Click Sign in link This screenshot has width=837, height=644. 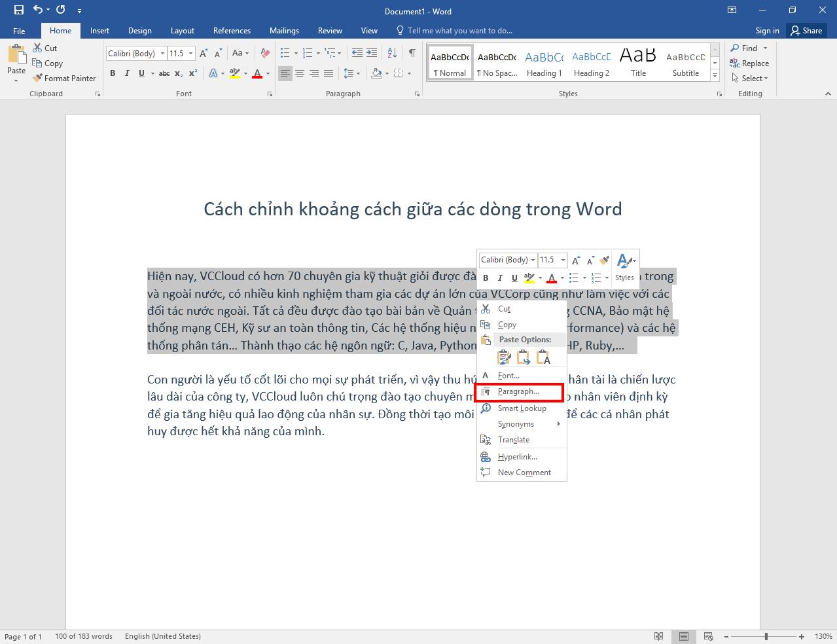pyautogui.click(x=767, y=30)
